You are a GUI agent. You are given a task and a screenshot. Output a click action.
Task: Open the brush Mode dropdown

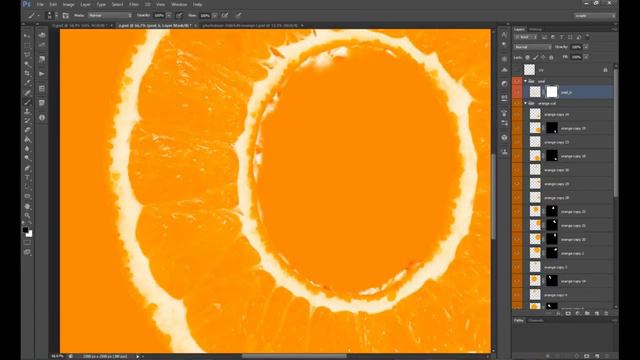(x=110, y=16)
